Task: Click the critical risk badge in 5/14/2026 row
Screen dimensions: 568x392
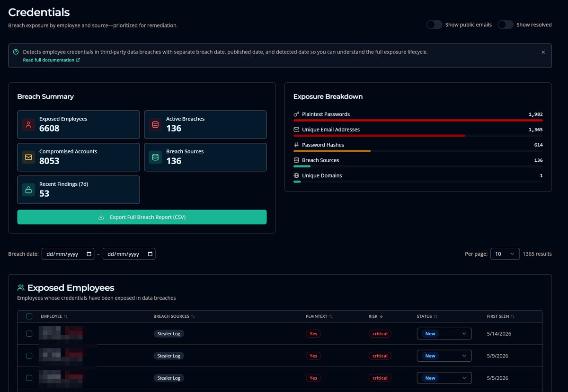Action: tap(380, 334)
